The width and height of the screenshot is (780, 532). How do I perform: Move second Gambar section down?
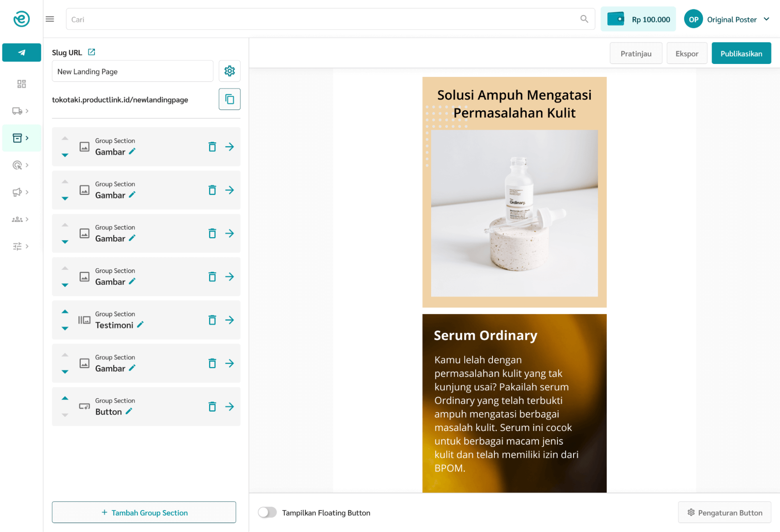click(65, 198)
